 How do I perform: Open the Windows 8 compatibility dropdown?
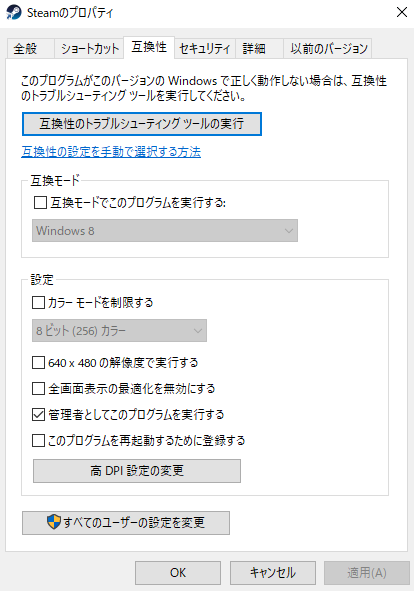[x=165, y=231]
